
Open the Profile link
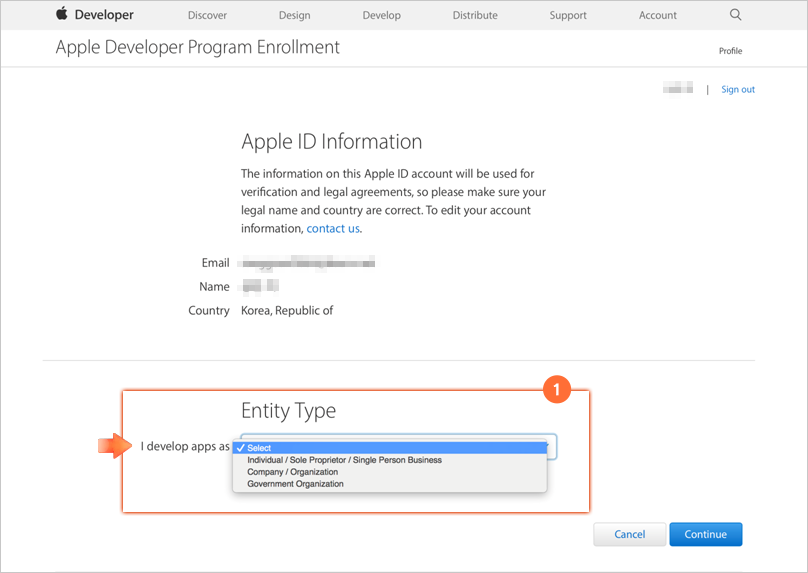(x=730, y=50)
